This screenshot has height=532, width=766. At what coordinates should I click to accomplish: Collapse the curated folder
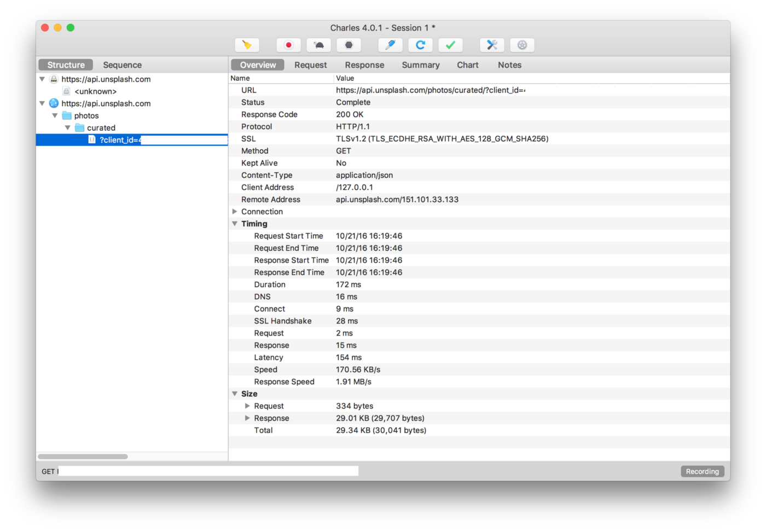coord(67,127)
